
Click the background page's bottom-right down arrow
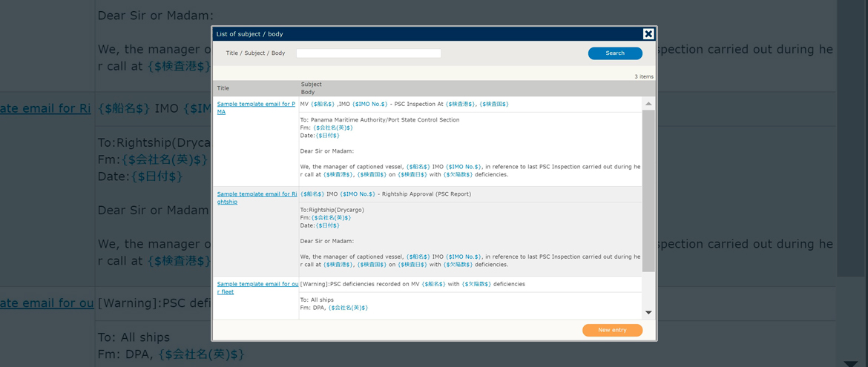point(850,363)
